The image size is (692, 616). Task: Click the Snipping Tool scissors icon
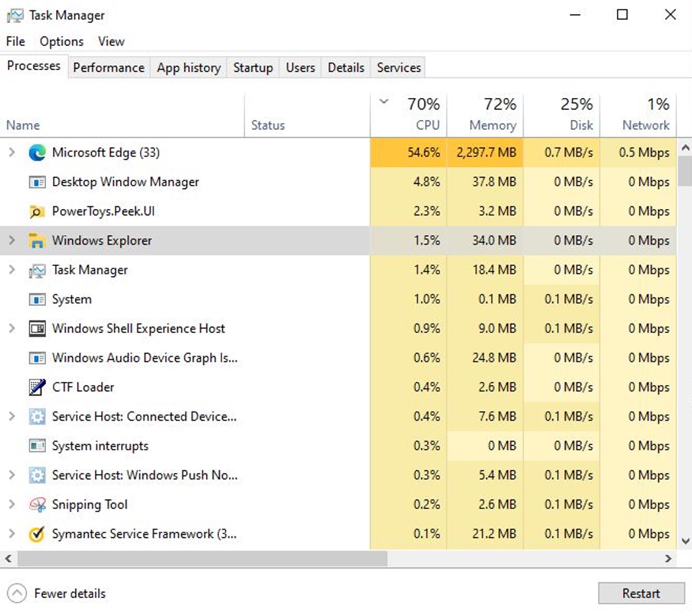(37, 504)
